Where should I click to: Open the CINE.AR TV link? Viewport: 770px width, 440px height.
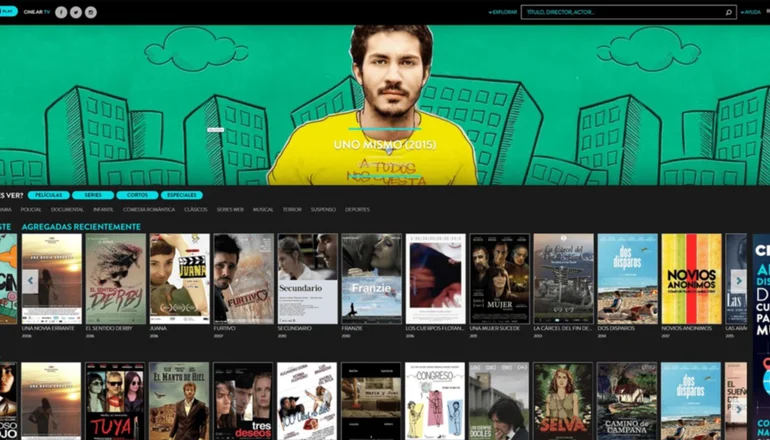37,12
